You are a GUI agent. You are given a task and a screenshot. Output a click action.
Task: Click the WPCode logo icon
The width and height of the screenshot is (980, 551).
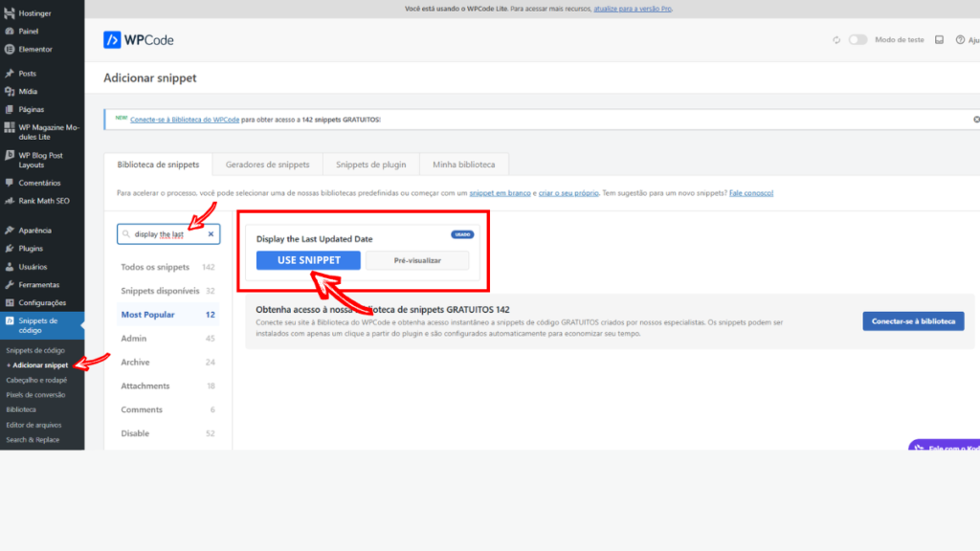(x=112, y=40)
